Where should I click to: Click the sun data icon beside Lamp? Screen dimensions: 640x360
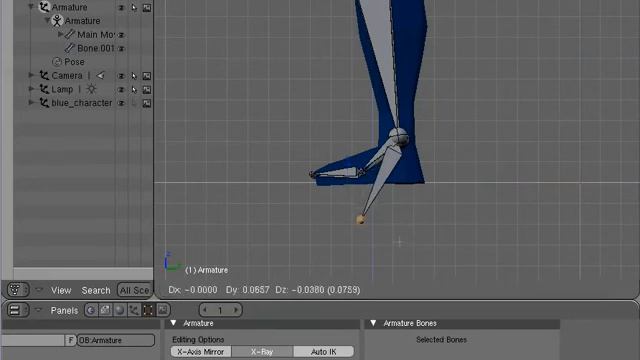pos(91,89)
